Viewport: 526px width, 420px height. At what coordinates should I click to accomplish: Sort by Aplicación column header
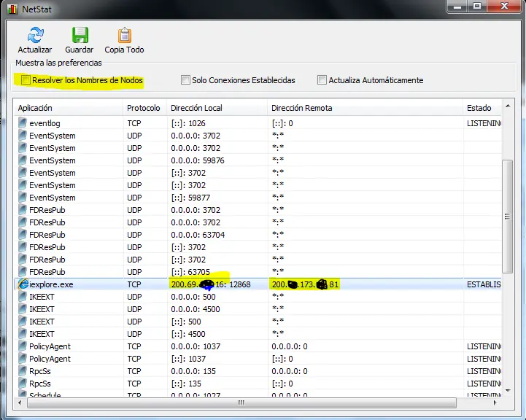[69, 108]
